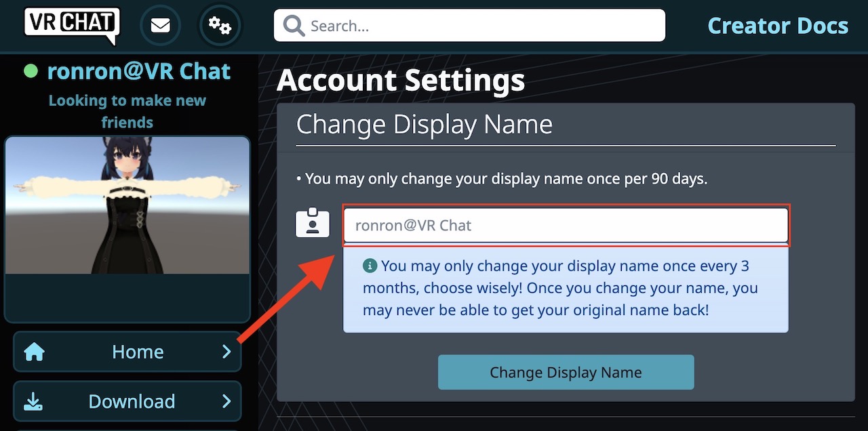Click the VRChat logo
Viewport: 868px width, 431px height.
(71, 24)
